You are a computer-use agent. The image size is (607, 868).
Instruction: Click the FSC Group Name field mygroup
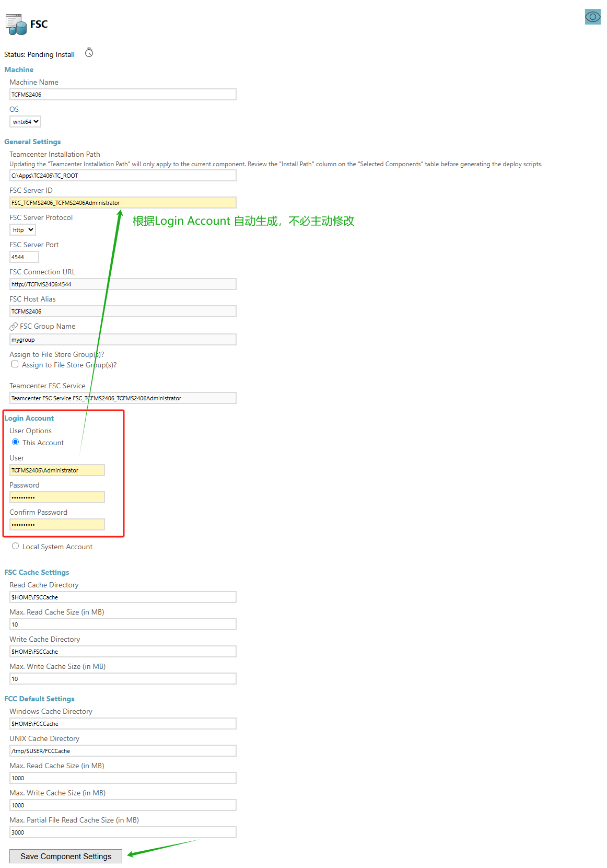(123, 340)
